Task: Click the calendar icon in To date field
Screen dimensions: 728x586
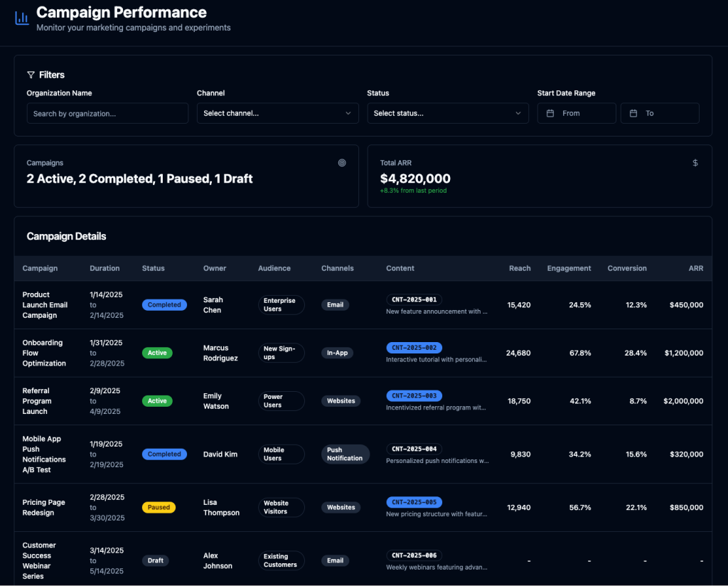Action: pos(633,113)
